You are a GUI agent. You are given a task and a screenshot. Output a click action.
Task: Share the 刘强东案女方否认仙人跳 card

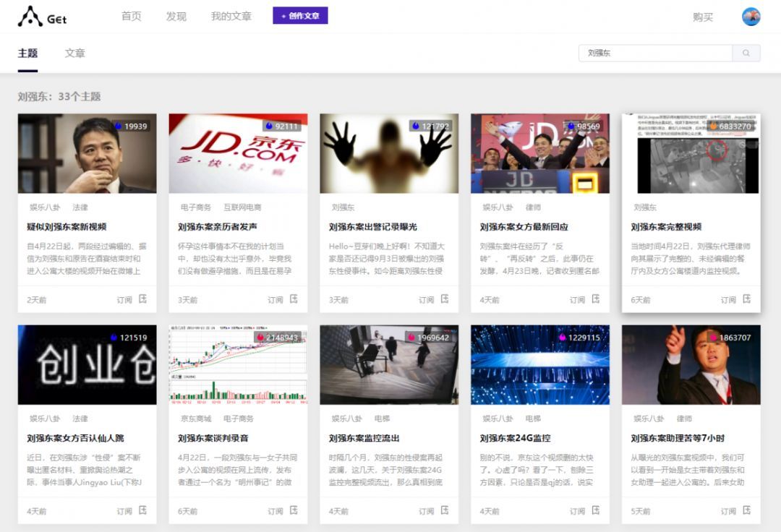tap(143, 510)
